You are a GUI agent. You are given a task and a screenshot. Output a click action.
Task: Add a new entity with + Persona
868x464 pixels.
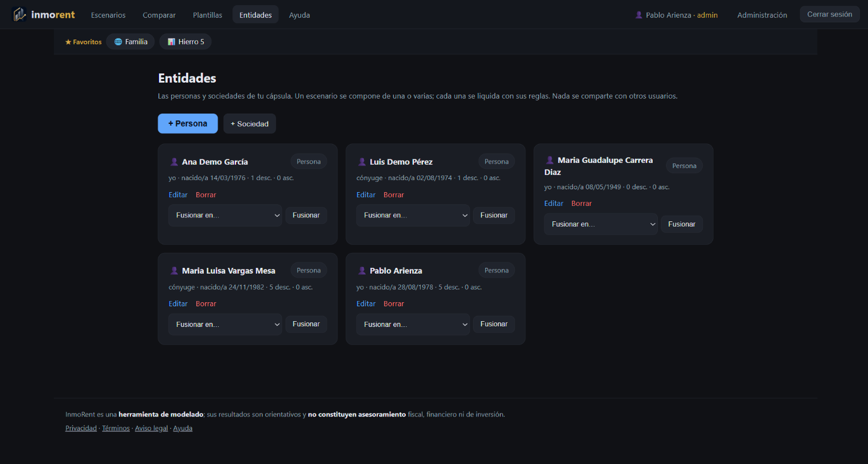click(188, 123)
